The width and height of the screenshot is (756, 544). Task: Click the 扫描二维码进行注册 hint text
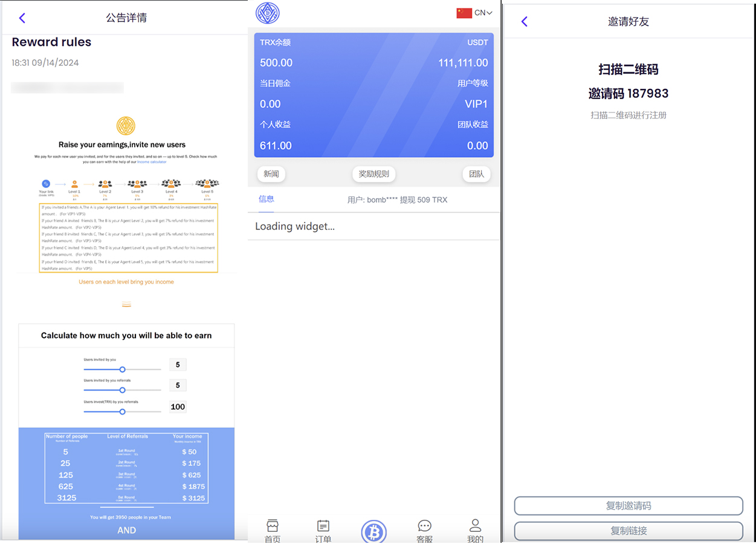(628, 115)
